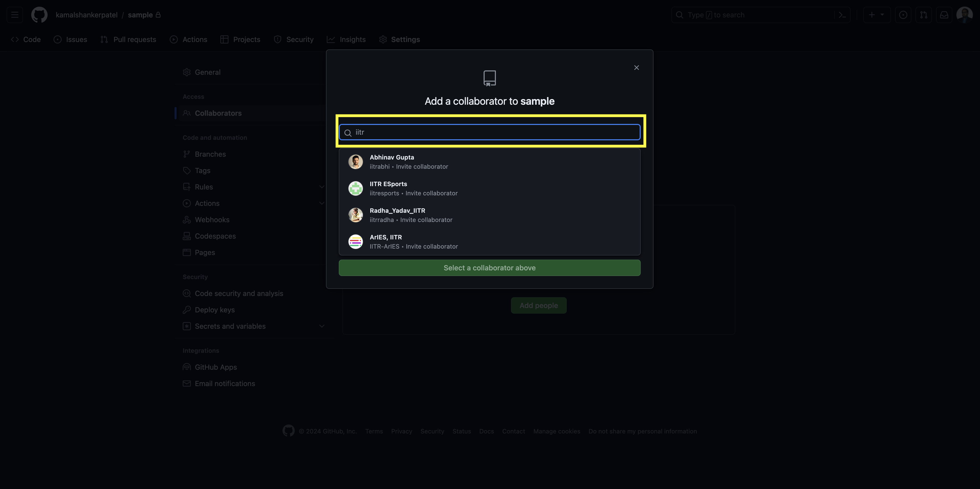Open the hamburger navigation menu
The image size is (980, 489).
point(15,15)
